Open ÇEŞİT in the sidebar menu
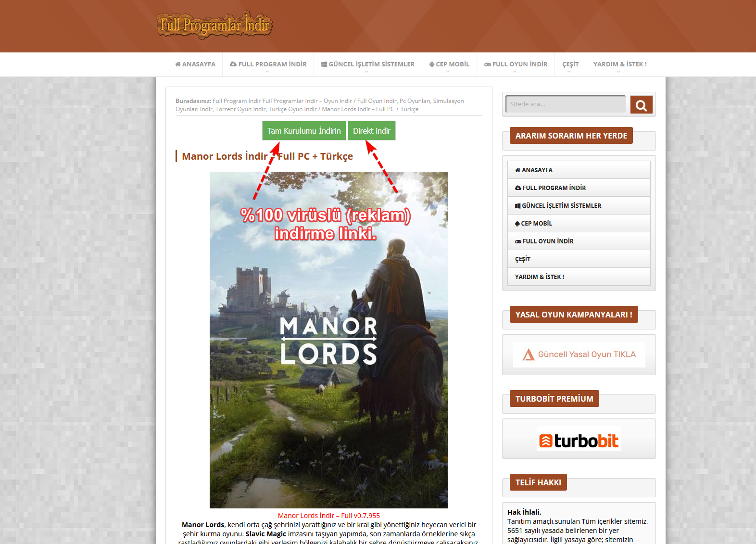 pos(579,259)
